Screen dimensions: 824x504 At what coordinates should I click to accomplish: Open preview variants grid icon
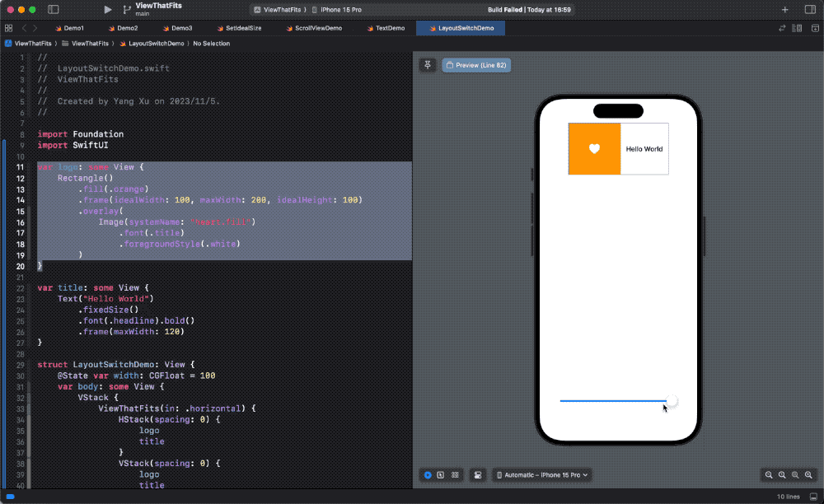[x=455, y=475]
